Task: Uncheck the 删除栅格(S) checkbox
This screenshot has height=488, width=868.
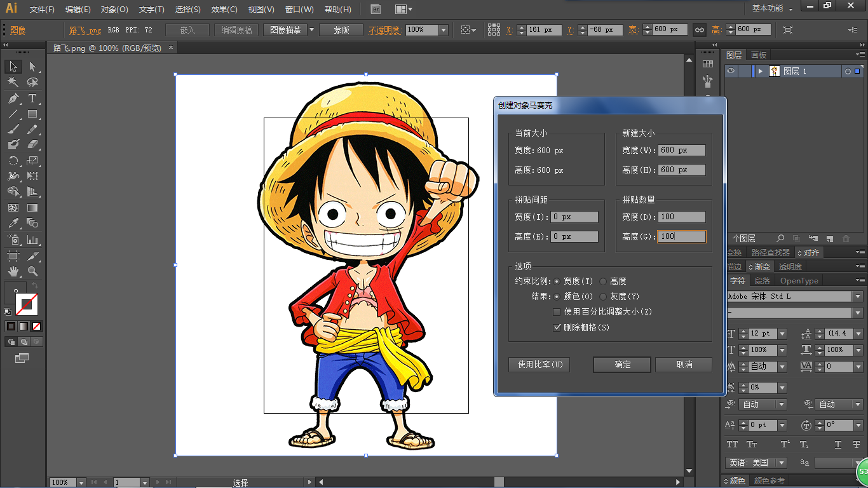Action: (x=557, y=327)
